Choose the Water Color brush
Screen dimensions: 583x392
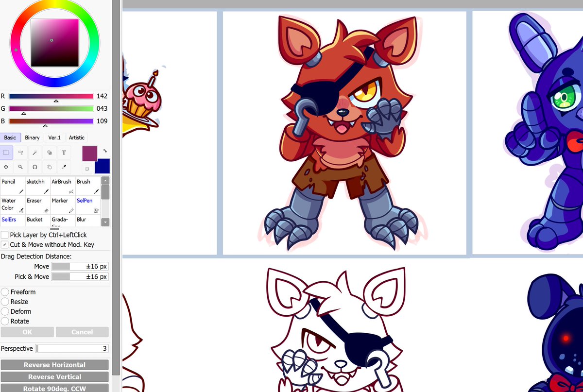13,205
